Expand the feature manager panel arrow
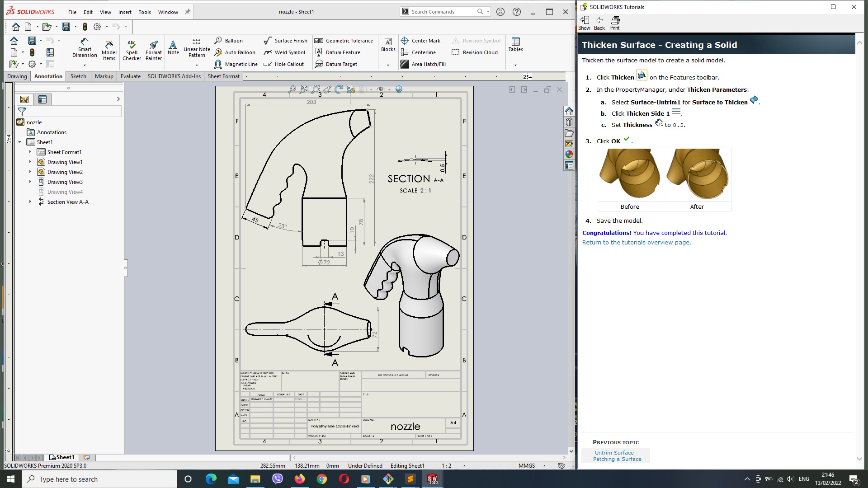This screenshot has width=868, height=488. (118, 99)
